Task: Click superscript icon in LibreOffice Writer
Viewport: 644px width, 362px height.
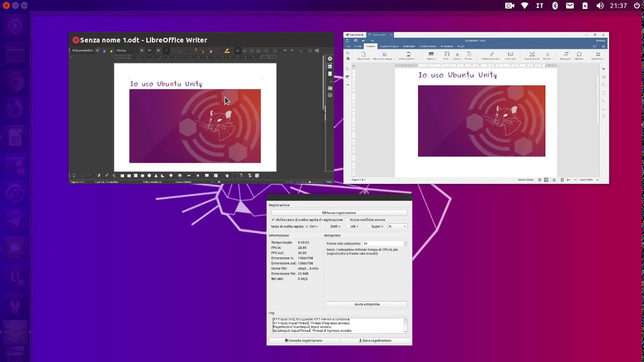Action: click(x=196, y=50)
